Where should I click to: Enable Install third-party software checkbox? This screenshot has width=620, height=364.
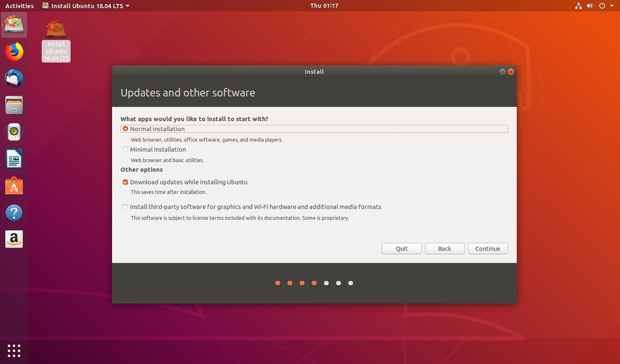125,207
